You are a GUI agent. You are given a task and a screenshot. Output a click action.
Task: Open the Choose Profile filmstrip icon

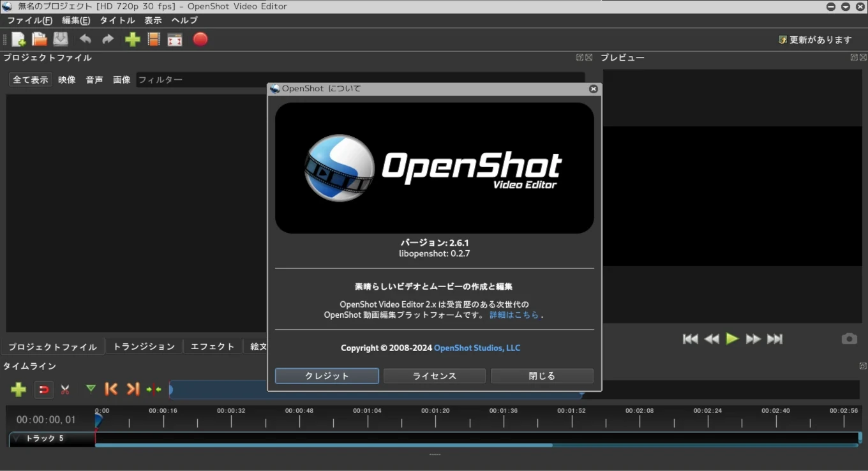[x=153, y=40]
